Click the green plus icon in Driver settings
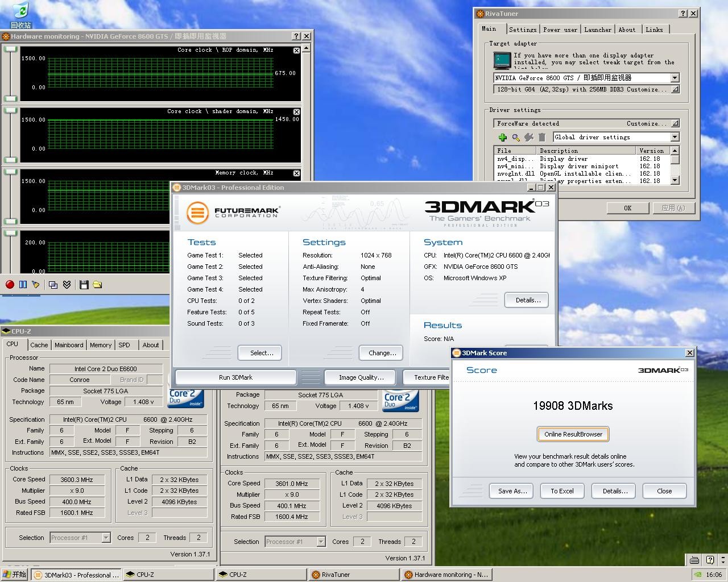The image size is (728, 582). [502, 137]
